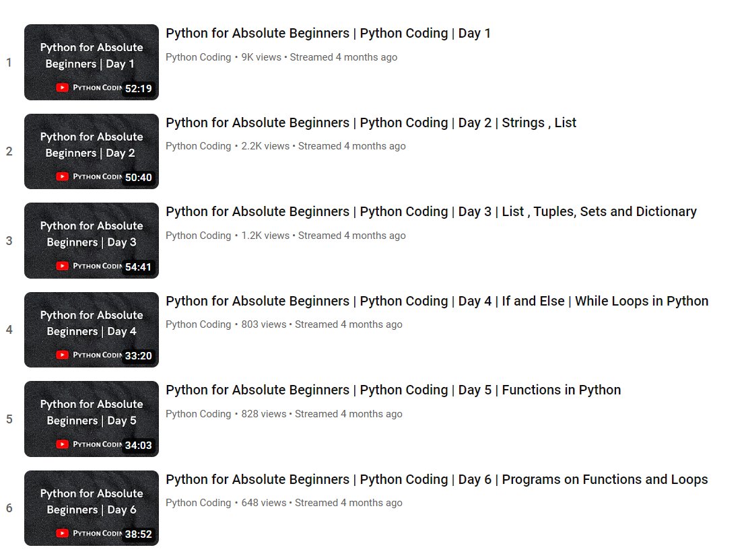This screenshot has width=744, height=560.
Task: Click playlist index number 2
Action: point(9,151)
